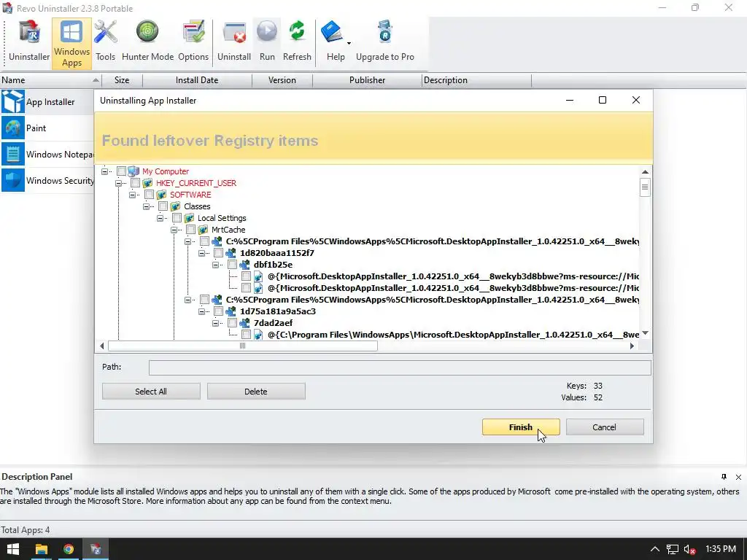The height and width of the screenshot is (560, 747).
Task: Check the dbf1b25e checkbox
Action: tap(232, 265)
